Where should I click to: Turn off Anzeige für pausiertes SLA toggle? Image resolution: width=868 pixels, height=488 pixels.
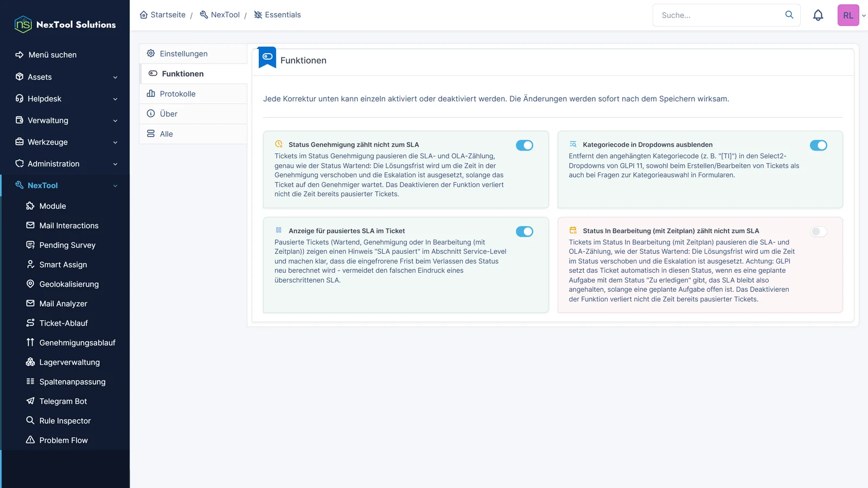pyautogui.click(x=525, y=232)
